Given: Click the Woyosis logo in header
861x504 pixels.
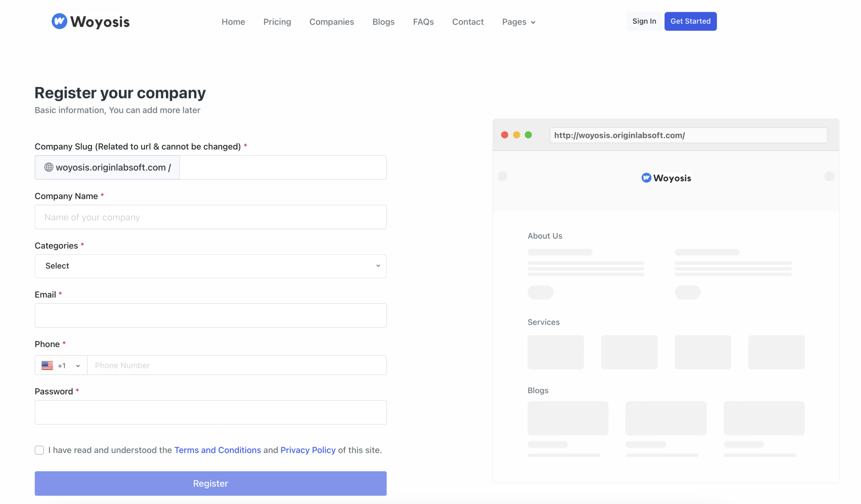Looking at the screenshot, I should click(90, 22).
